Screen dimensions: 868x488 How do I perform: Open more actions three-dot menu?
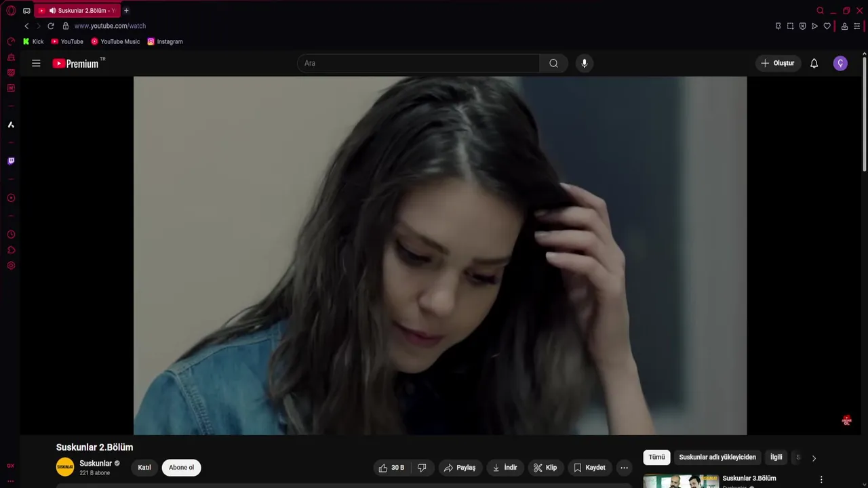624,468
